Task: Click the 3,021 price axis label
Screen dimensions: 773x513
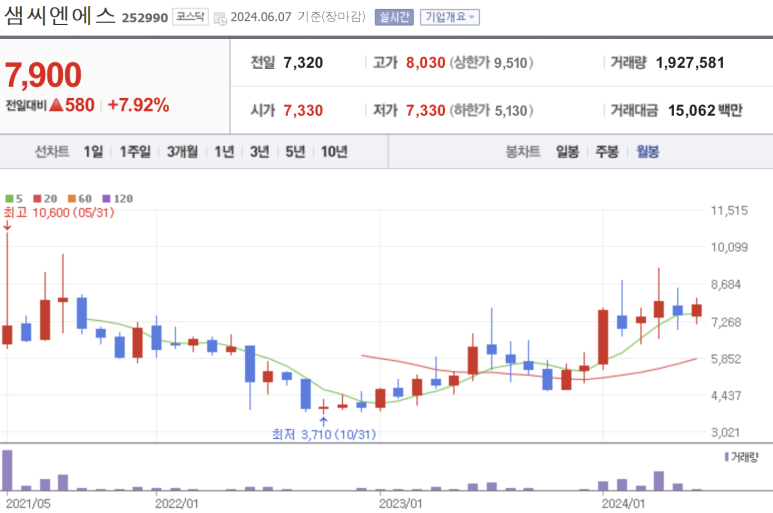Action: point(725,432)
